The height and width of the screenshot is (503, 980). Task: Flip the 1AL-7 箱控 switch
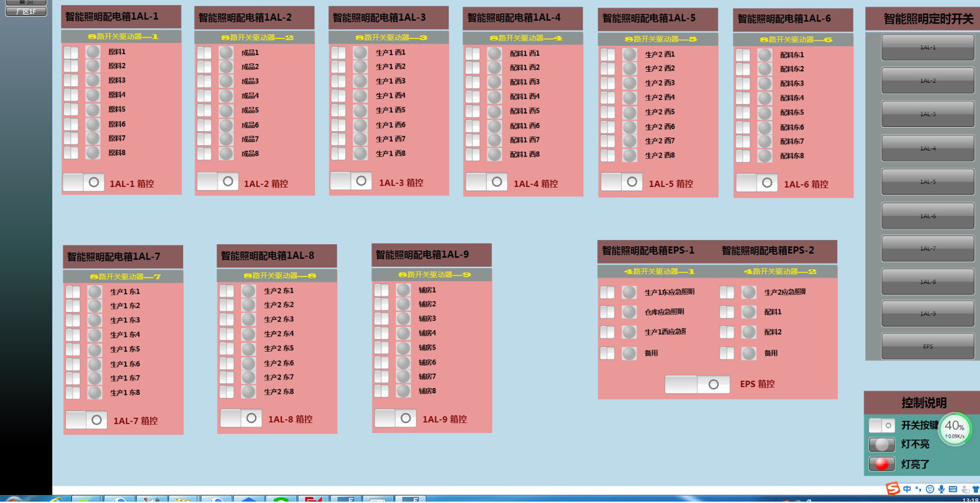tap(86, 420)
